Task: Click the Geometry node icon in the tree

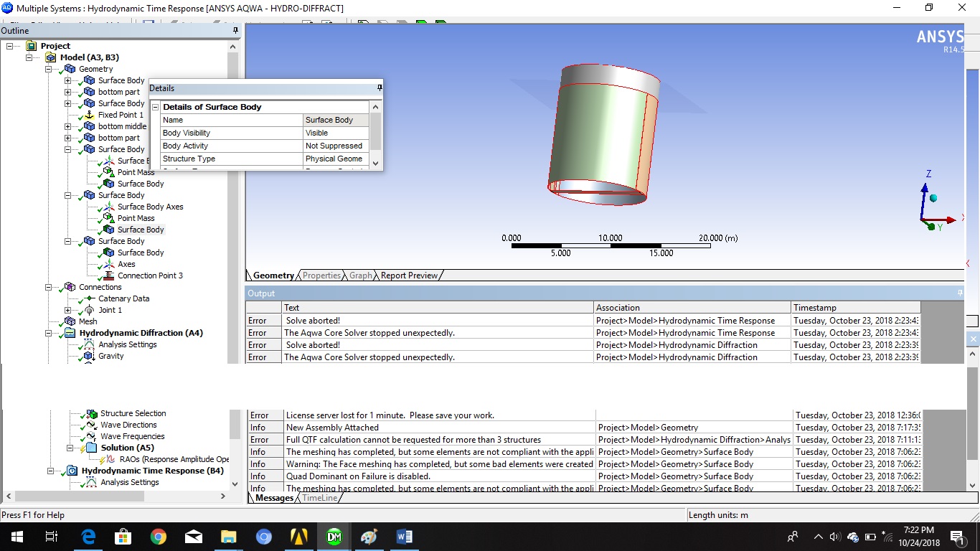Action: point(70,69)
